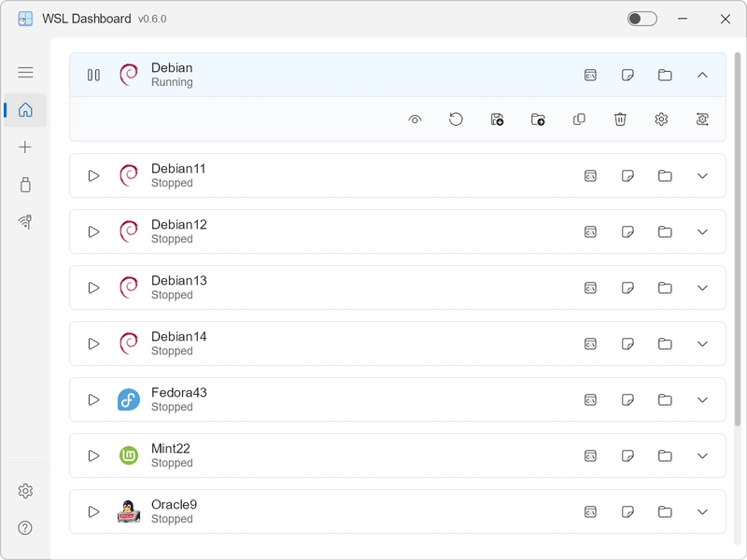Open the sticky note icon for Fedora43
747x560 pixels.
[627, 399]
